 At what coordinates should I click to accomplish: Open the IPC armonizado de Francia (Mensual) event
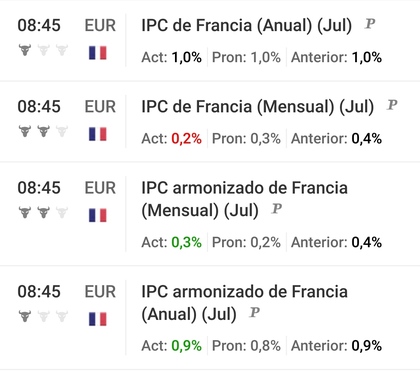coord(244,199)
